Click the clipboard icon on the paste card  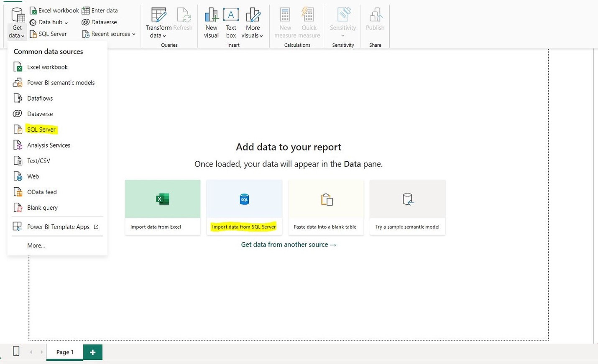click(327, 199)
